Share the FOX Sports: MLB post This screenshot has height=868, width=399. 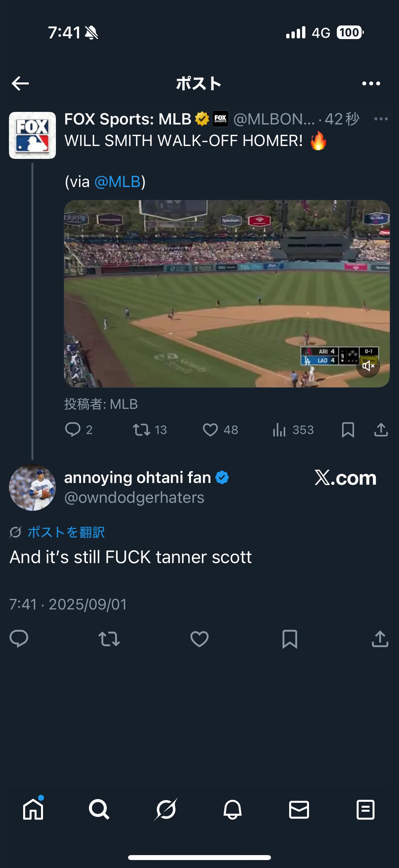(x=381, y=430)
